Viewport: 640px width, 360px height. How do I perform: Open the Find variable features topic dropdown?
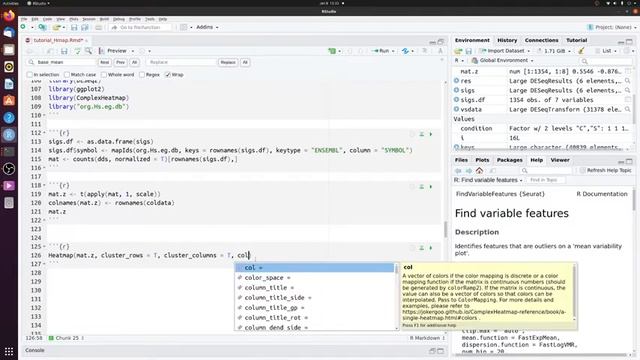coord(488,180)
